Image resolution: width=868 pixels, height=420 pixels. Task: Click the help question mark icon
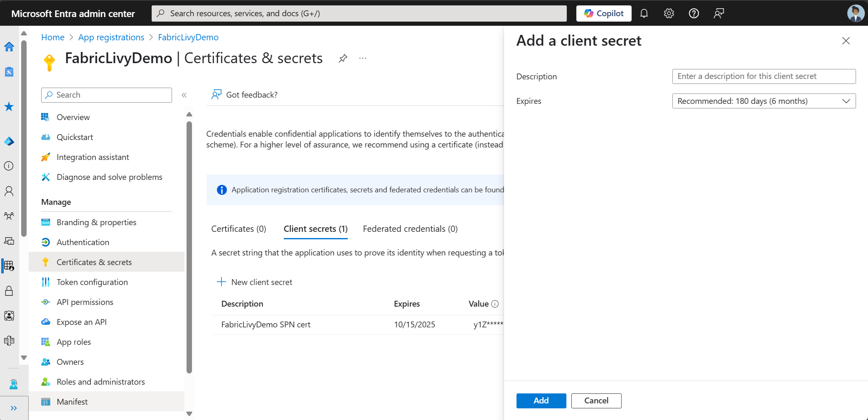coord(694,13)
